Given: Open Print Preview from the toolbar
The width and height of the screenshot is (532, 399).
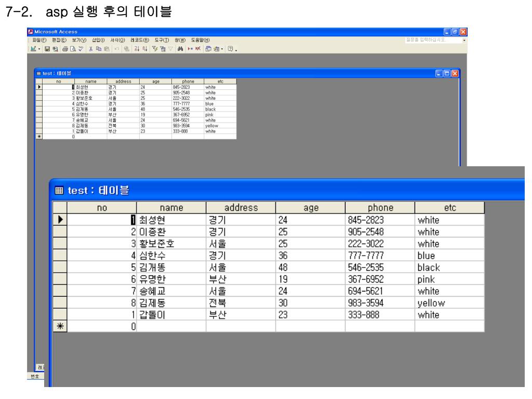Looking at the screenshot, I should coord(73,49).
